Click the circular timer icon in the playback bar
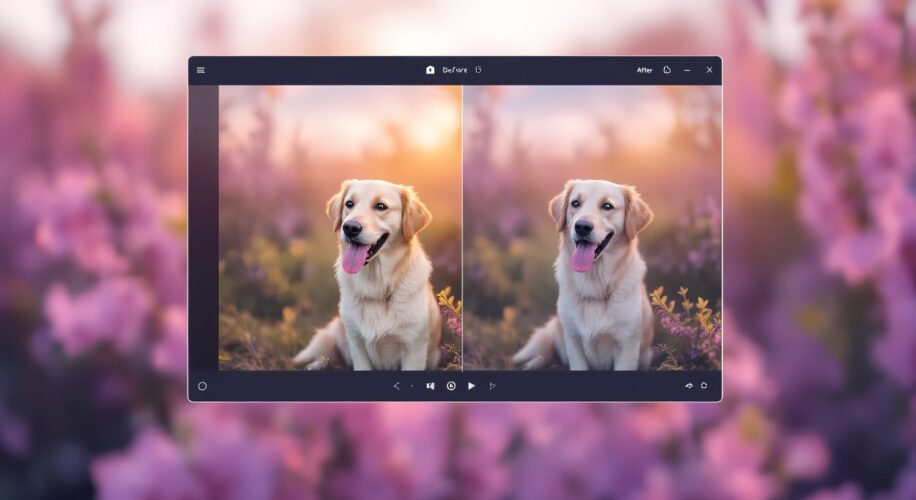This screenshot has width=916, height=500. coord(451,386)
